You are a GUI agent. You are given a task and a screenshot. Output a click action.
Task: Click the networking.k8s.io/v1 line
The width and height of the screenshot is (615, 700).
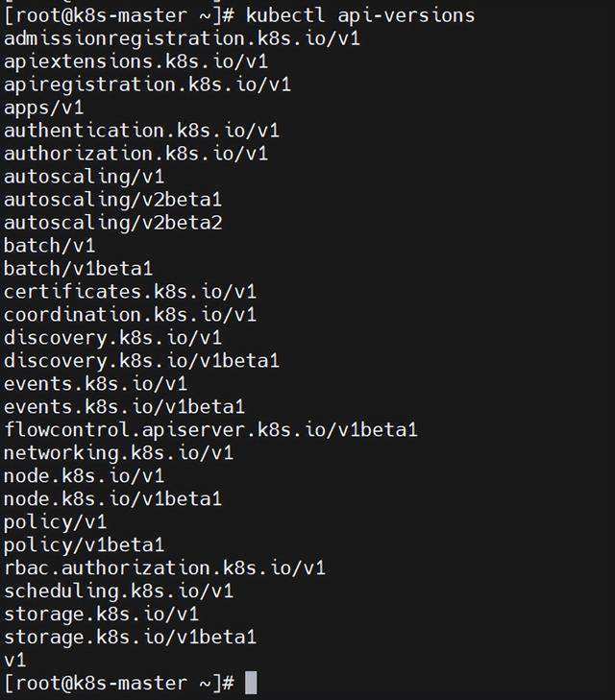(118, 453)
